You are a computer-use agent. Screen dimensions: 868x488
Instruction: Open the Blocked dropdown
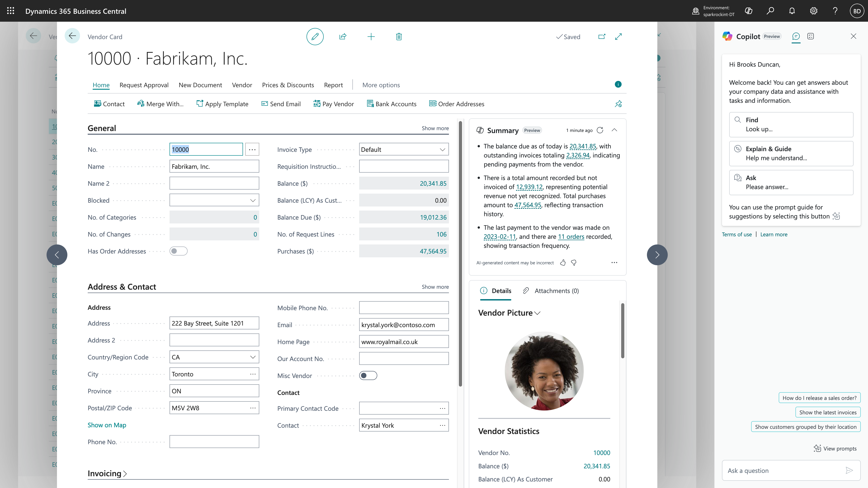tap(214, 200)
